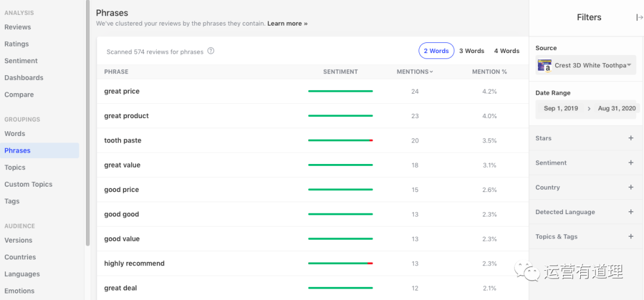
Task: Go to Topics under Groupings
Action: coord(15,168)
